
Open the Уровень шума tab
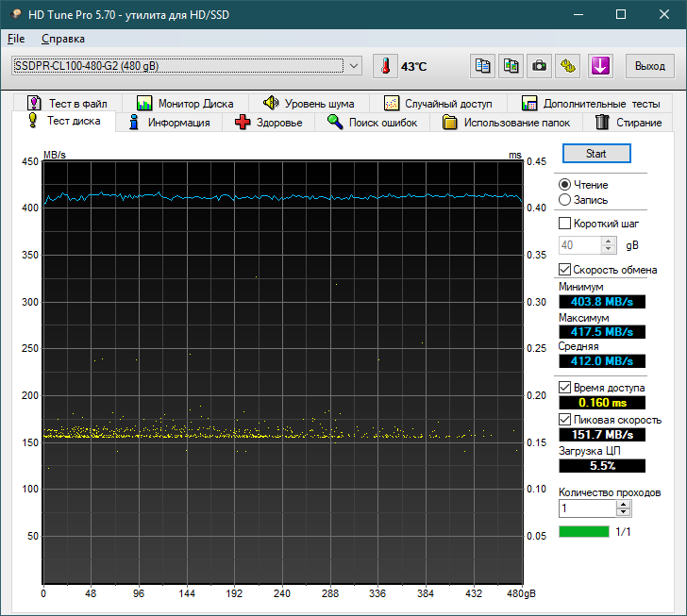pyautogui.click(x=309, y=104)
